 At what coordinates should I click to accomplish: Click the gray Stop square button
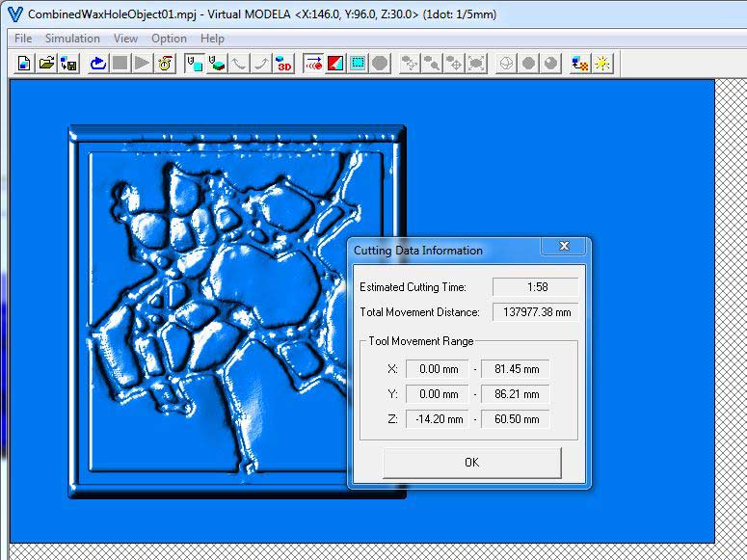coord(120,64)
